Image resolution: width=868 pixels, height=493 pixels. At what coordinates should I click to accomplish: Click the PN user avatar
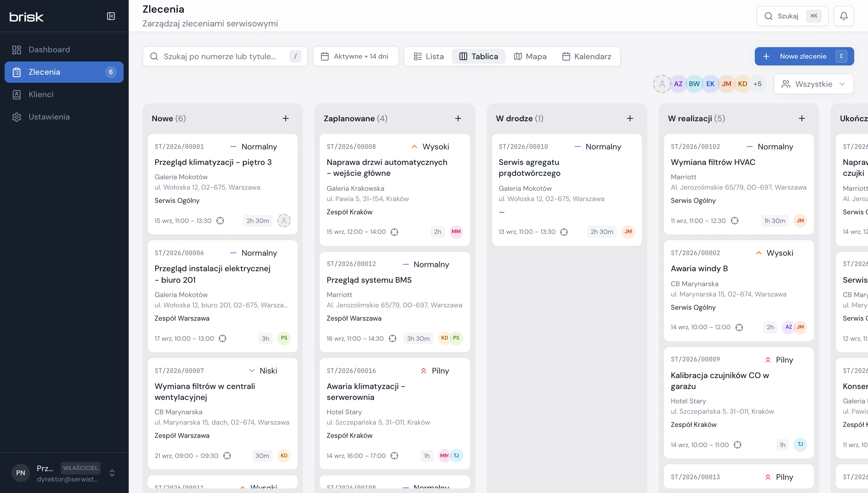click(21, 473)
